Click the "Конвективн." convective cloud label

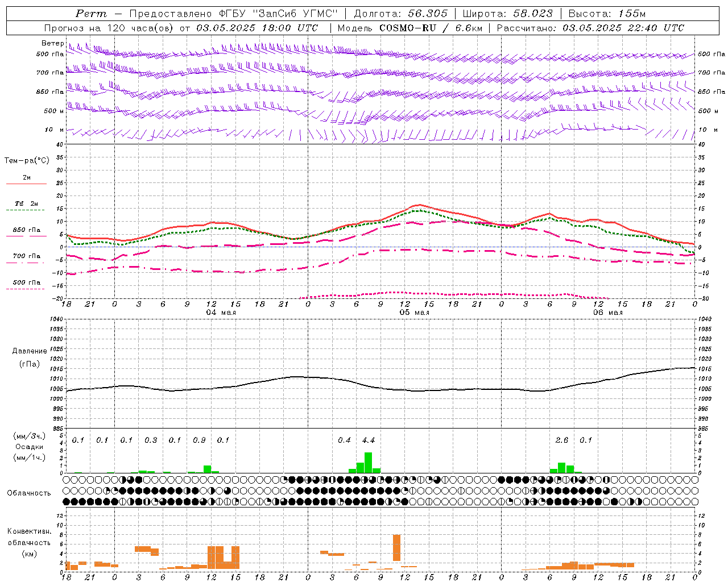click(29, 531)
